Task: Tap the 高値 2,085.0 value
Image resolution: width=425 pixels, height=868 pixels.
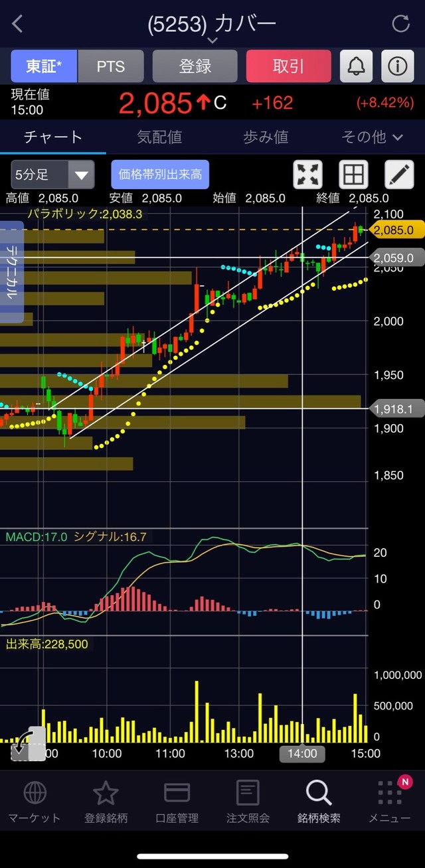Action: pos(42,198)
